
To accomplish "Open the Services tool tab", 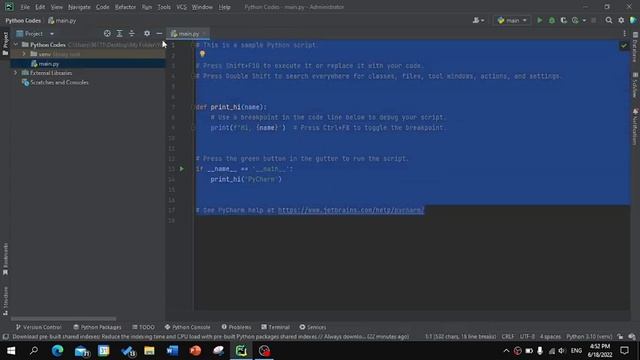I will (313, 327).
